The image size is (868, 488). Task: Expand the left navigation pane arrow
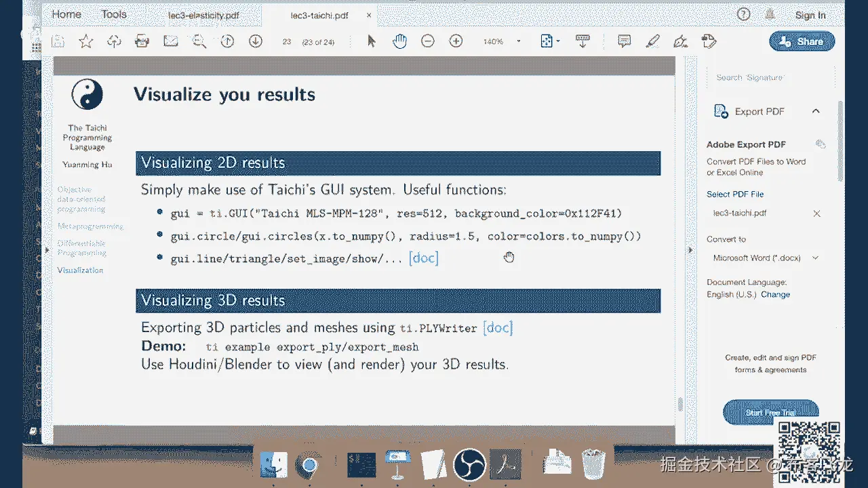[46, 249]
